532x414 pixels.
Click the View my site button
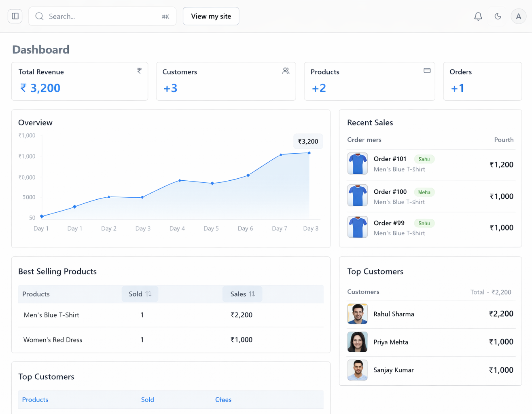pos(211,16)
